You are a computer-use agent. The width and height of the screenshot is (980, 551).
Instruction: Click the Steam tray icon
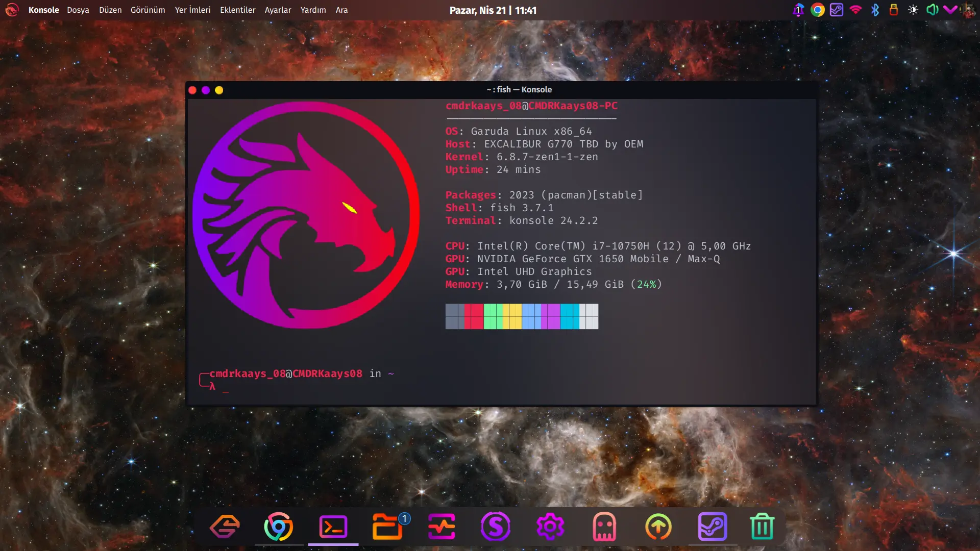click(837, 10)
